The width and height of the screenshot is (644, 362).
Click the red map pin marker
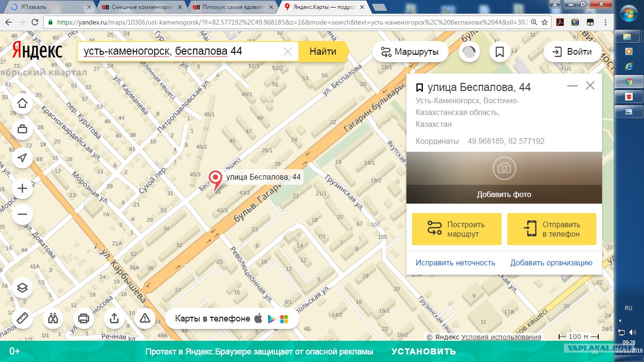point(215,180)
